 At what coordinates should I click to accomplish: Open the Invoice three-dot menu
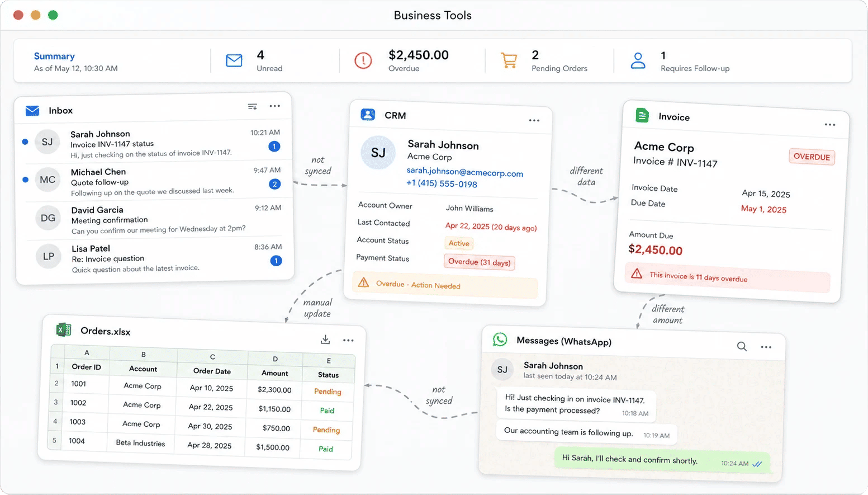[830, 125]
